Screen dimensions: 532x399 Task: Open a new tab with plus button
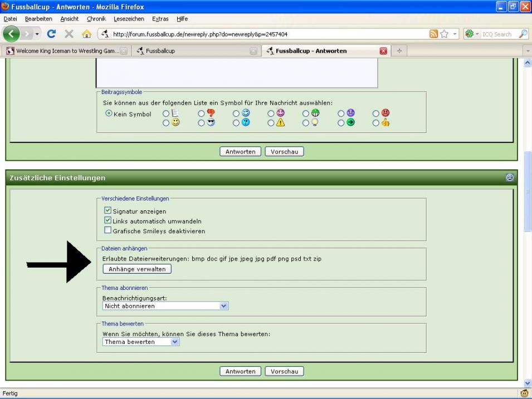pyautogui.click(x=399, y=51)
